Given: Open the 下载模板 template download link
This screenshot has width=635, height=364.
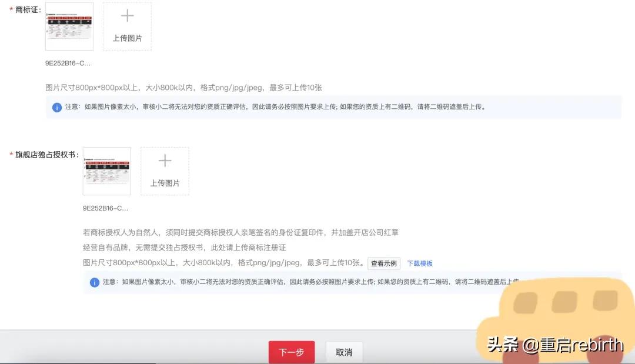Looking at the screenshot, I should (x=421, y=263).
